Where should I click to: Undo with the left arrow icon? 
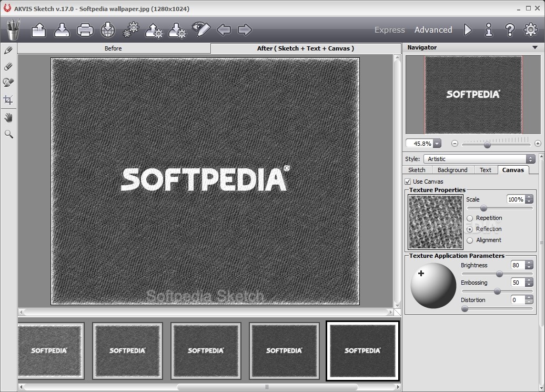click(224, 30)
